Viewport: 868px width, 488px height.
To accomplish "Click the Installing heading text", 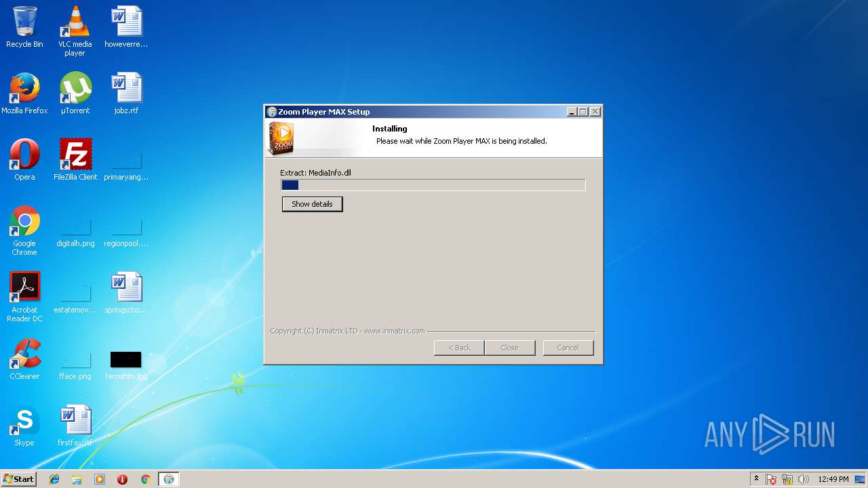I will [390, 129].
